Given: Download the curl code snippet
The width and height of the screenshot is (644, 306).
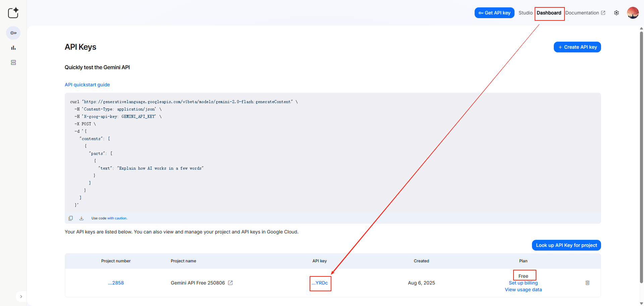Looking at the screenshot, I should (81, 218).
